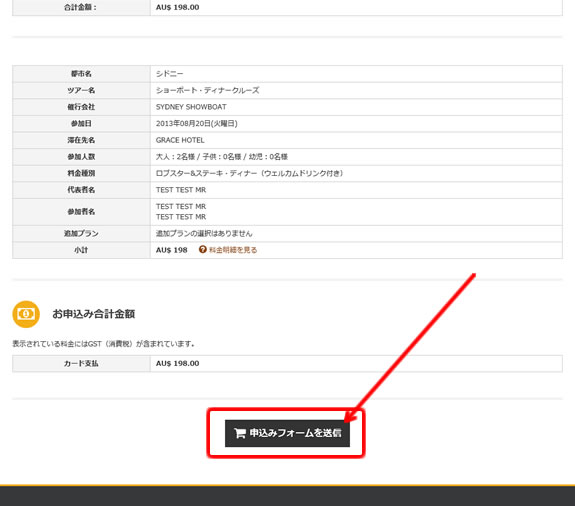
Task: Click the 小計 AU$ 198 subtotal amount
Action: (x=172, y=250)
